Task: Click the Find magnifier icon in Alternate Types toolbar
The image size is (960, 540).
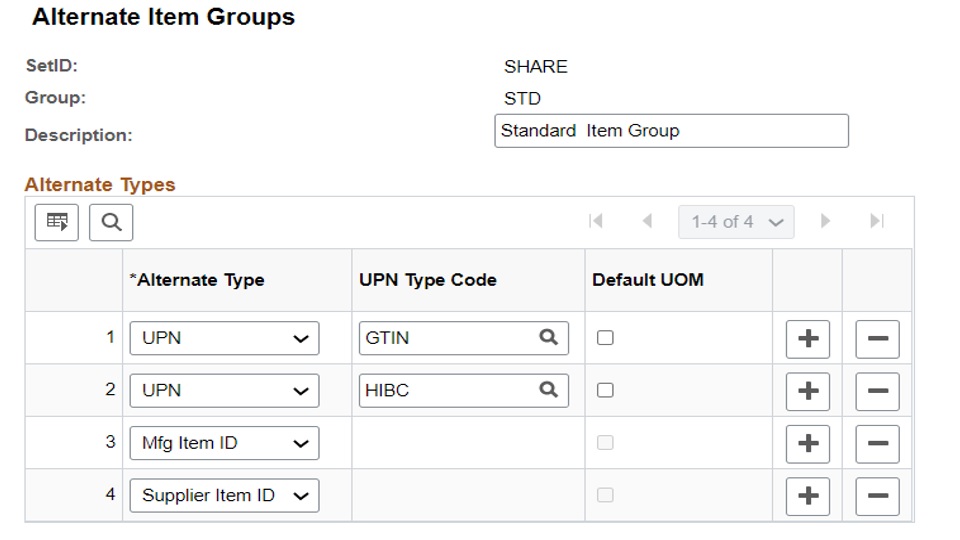Action: [111, 222]
